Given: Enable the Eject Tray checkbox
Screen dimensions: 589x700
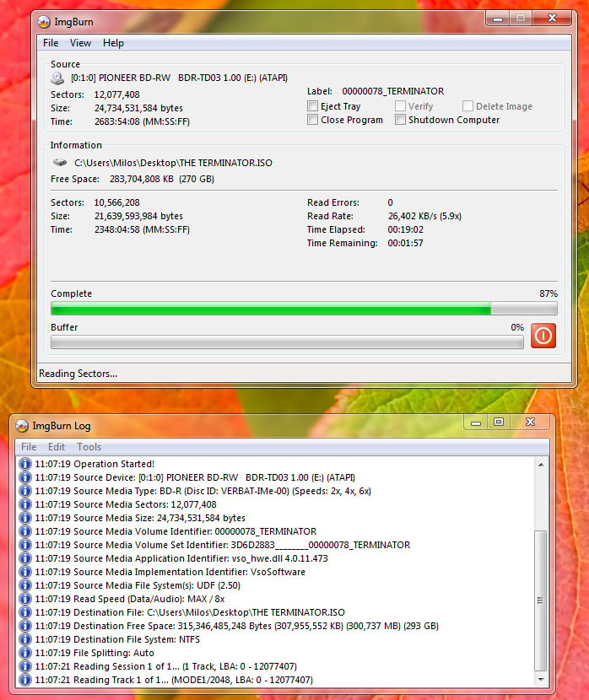Looking at the screenshot, I should 312,106.
